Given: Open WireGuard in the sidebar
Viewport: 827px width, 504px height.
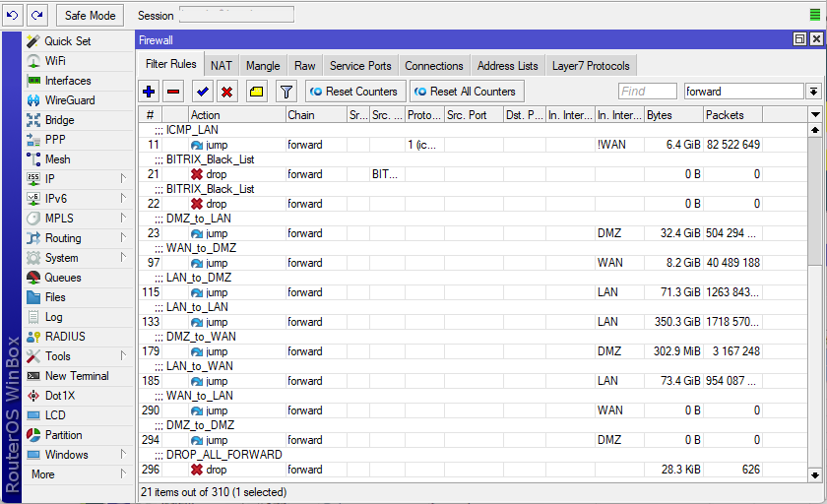Looking at the screenshot, I should pos(69,100).
